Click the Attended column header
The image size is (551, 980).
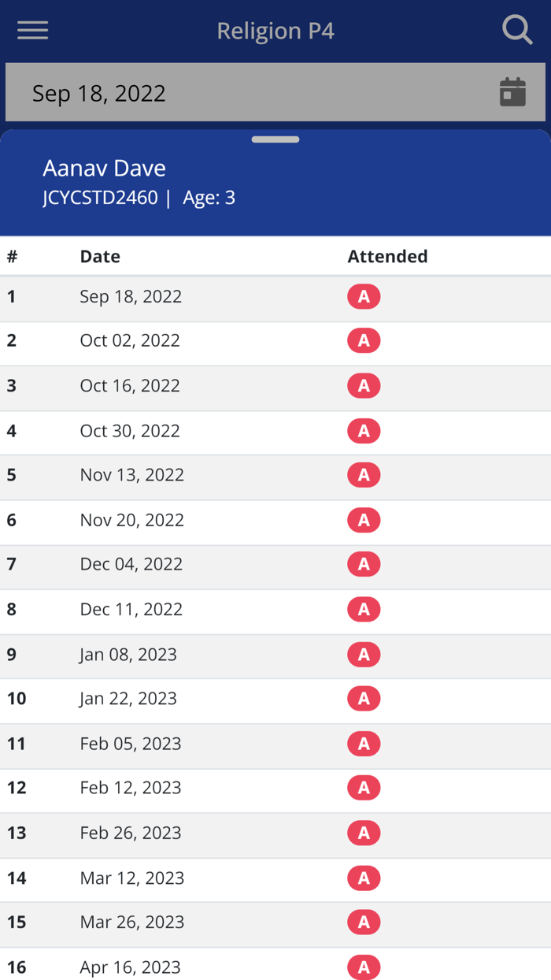(x=387, y=256)
